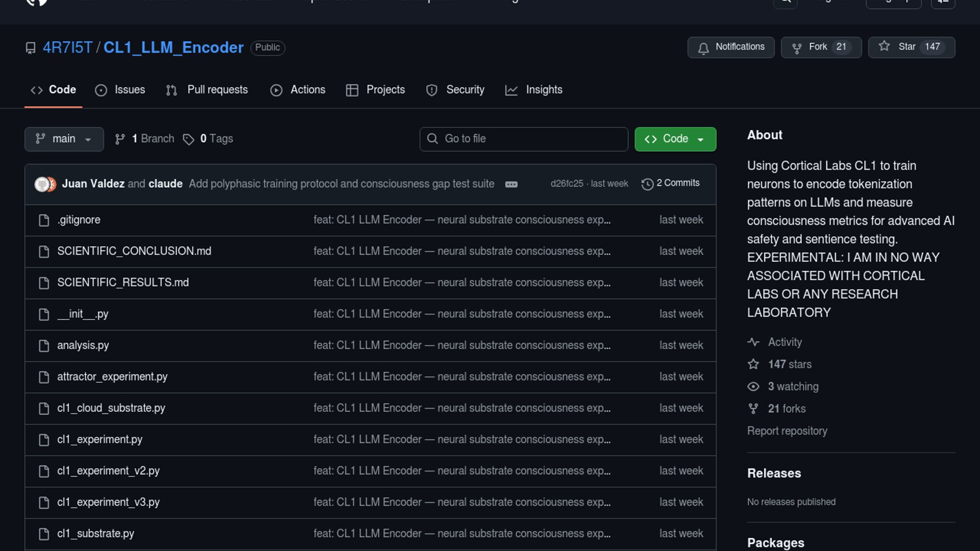Open the Pull requests tab
The image size is (980, 551).
click(207, 90)
